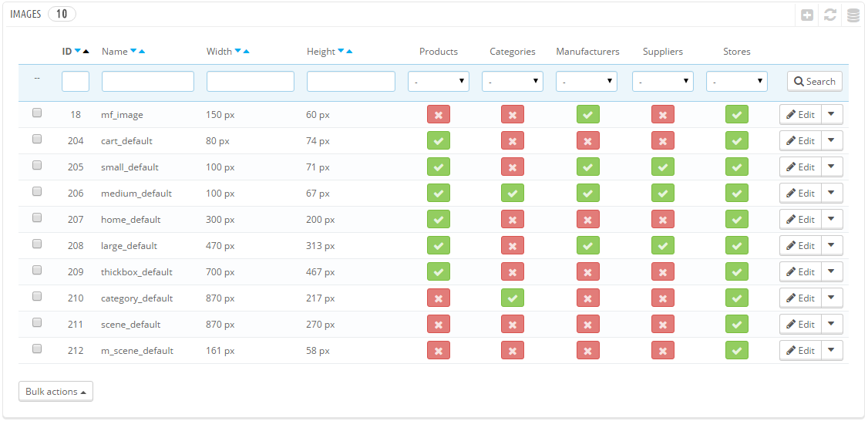Screen dimensions: 868x421
Task: Open the Manufacturers filter dropdown
Action: (587, 82)
